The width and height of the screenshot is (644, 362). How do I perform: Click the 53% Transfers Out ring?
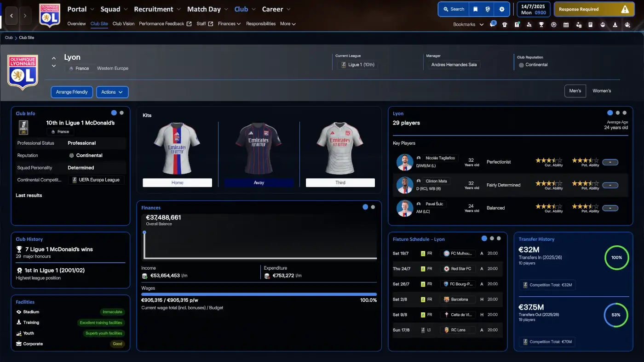[616, 315]
